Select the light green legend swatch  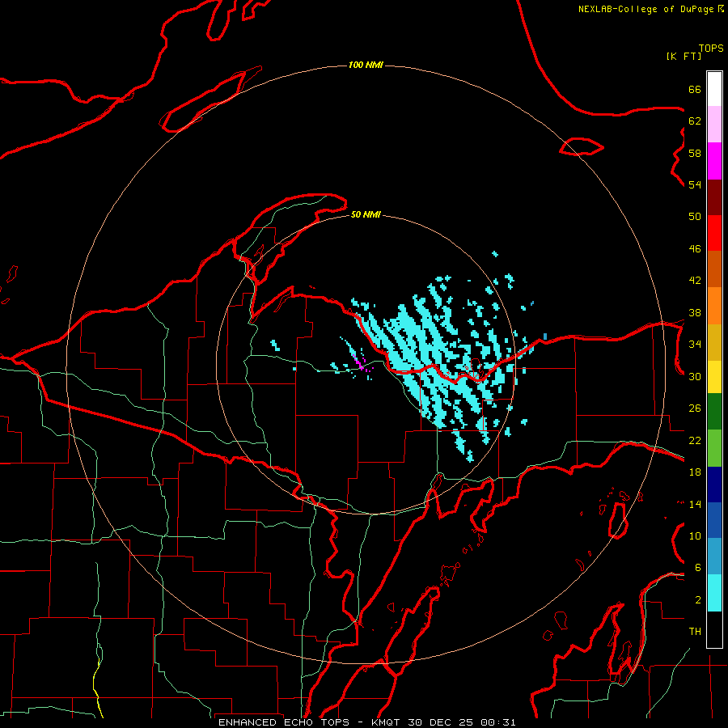coord(714,448)
